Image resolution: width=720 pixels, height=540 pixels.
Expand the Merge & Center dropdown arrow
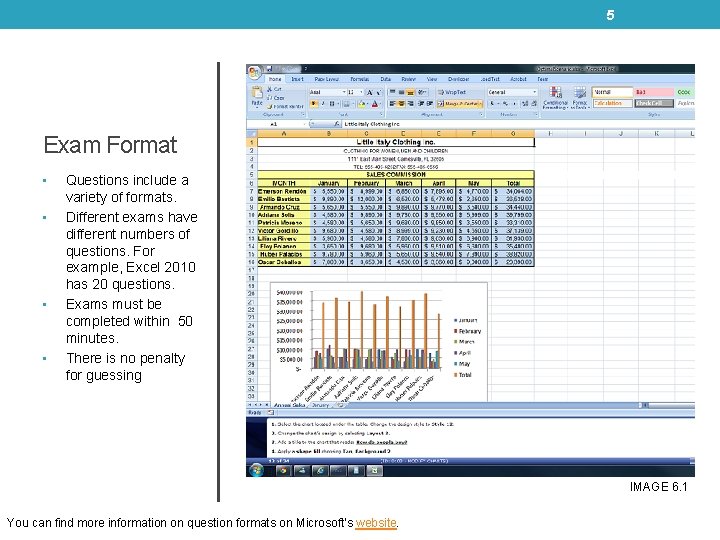[x=480, y=104]
